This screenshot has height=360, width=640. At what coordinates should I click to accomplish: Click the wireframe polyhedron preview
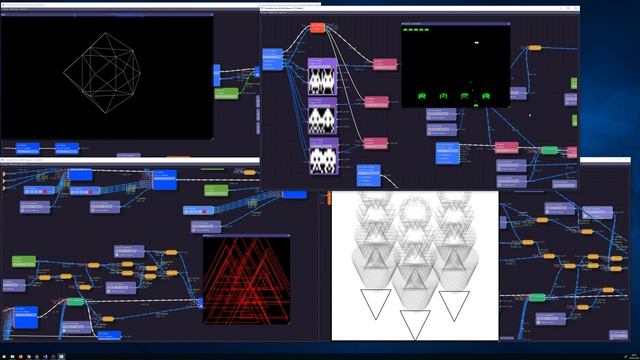pos(107,78)
